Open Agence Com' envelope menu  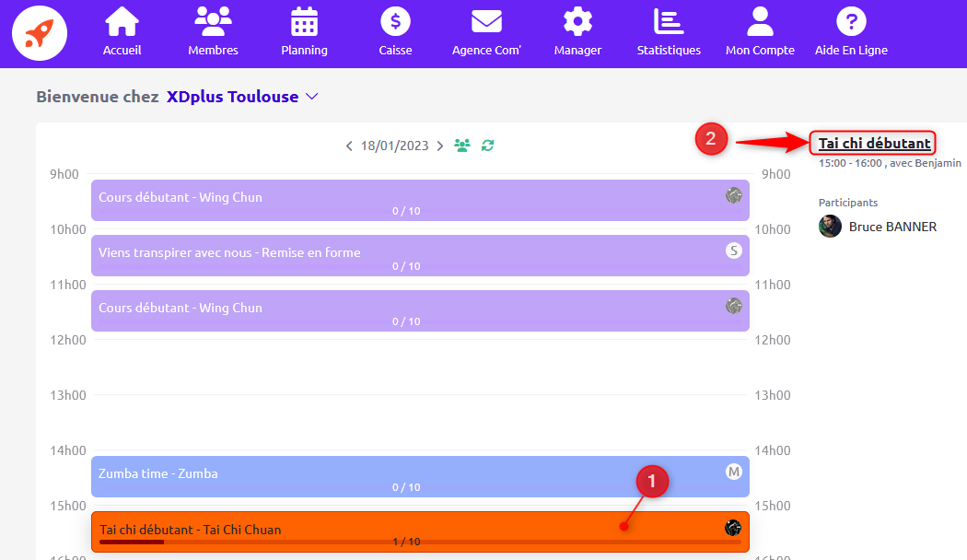point(486,31)
